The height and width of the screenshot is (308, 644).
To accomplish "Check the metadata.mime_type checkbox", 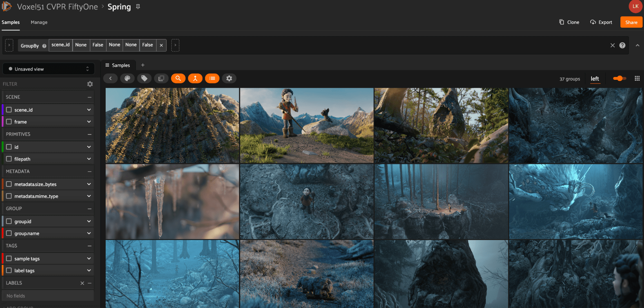I will (x=9, y=196).
